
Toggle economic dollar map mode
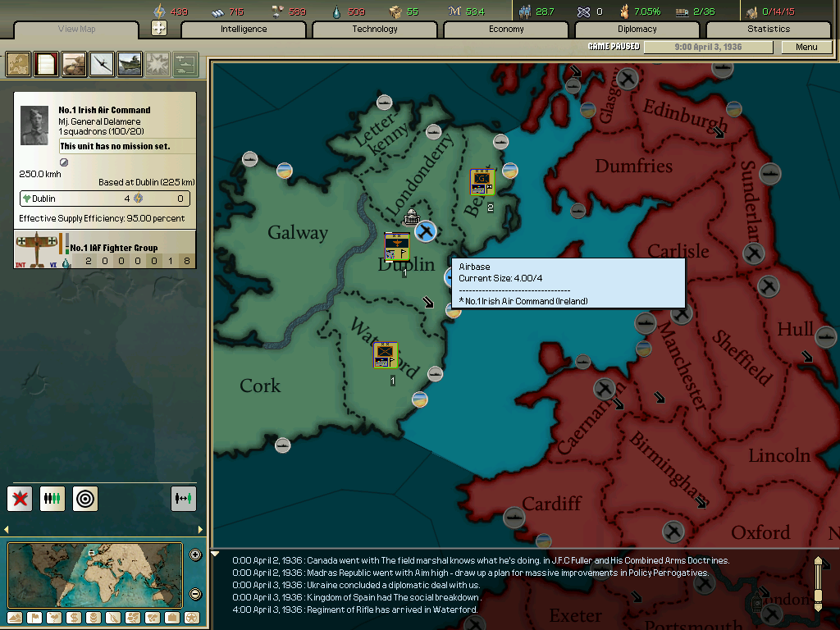pos(74,617)
